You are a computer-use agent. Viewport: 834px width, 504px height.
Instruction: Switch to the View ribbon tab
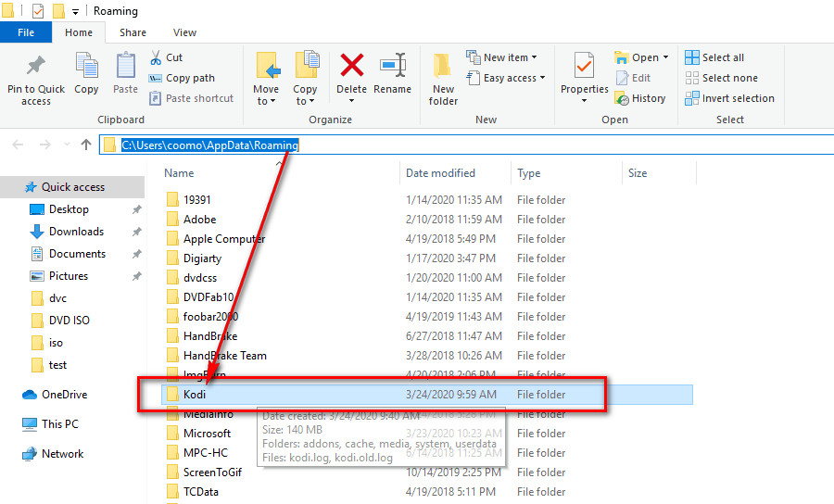[x=184, y=32]
